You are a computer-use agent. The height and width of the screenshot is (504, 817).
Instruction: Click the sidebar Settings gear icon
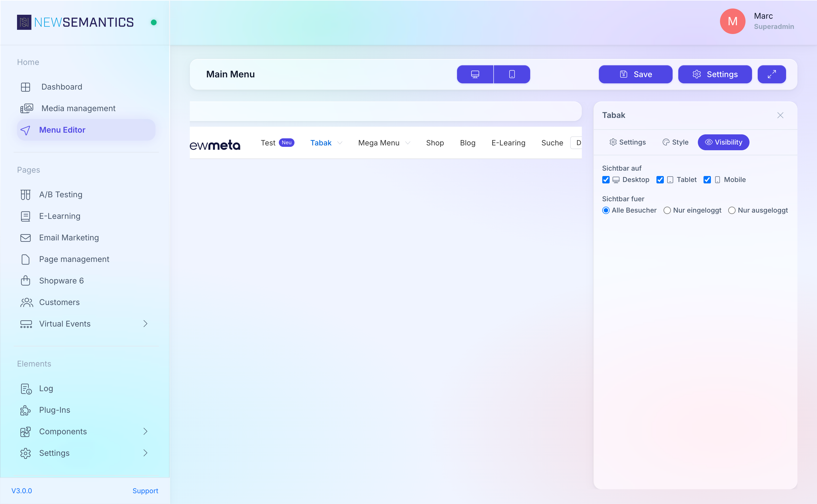pos(25,453)
